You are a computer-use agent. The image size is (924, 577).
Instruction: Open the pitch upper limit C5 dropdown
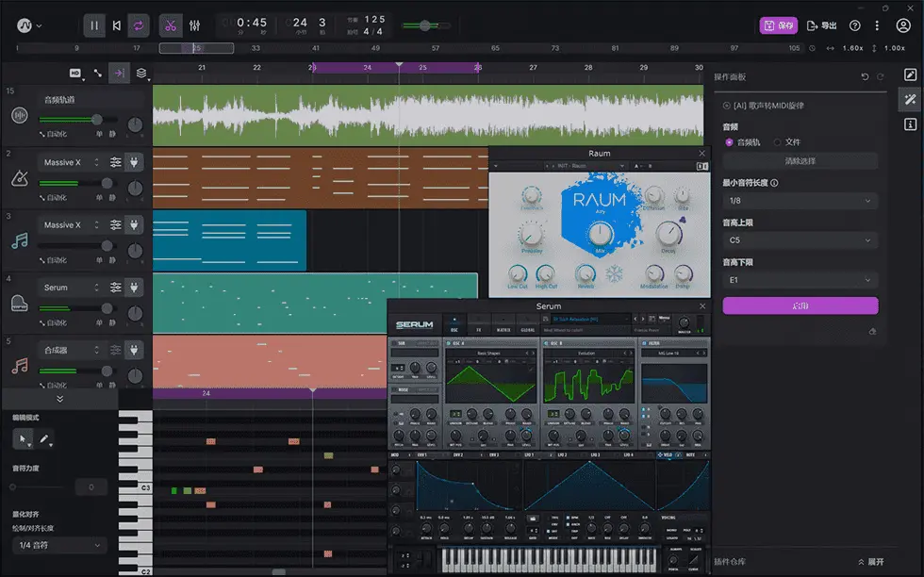point(800,239)
